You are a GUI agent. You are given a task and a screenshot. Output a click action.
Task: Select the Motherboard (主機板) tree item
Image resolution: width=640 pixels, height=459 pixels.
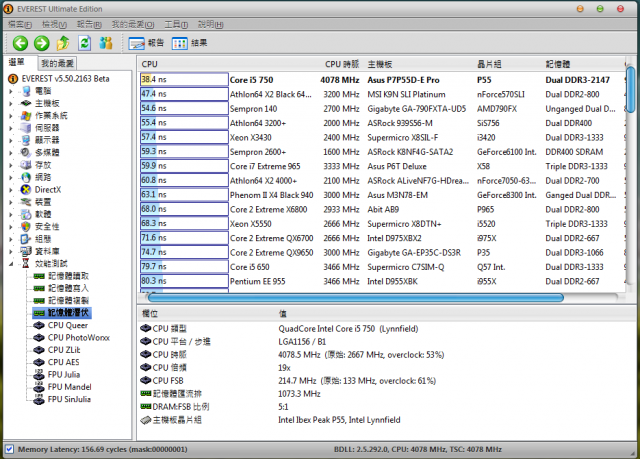(x=40, y=103)
